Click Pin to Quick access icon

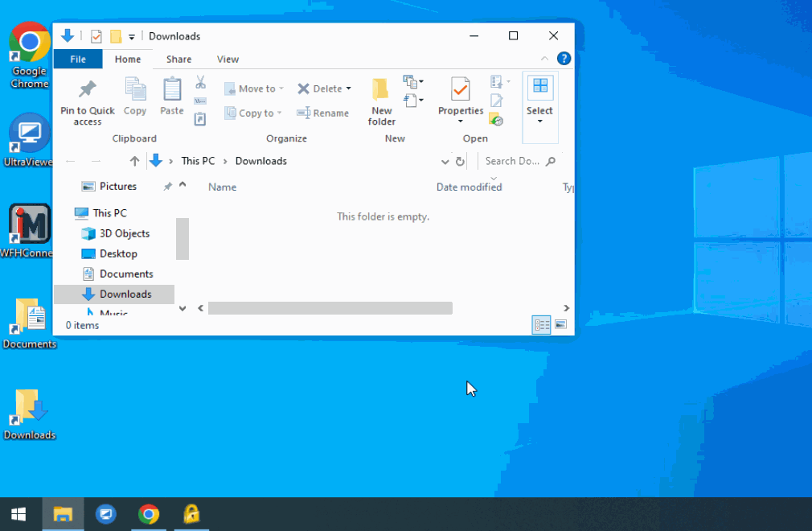(x=87, y=89)
